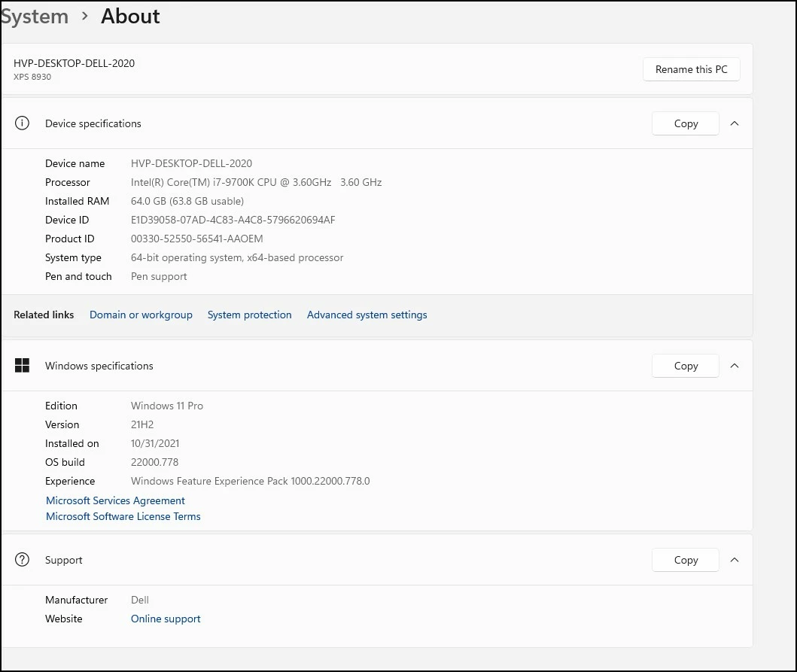Image resolution: width=797 pixels, height=672 pixels.
Task: Copy the Windows specifications
Action: [686, 366]
